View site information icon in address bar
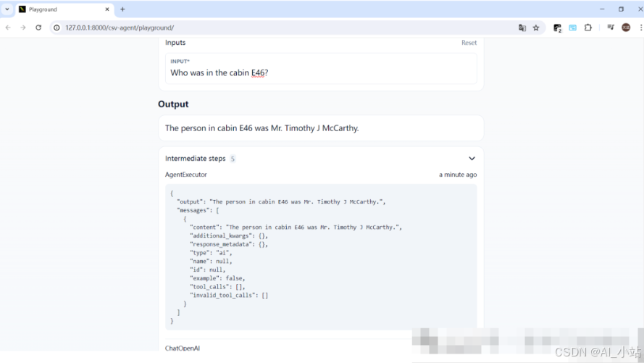 pos(56,28)
